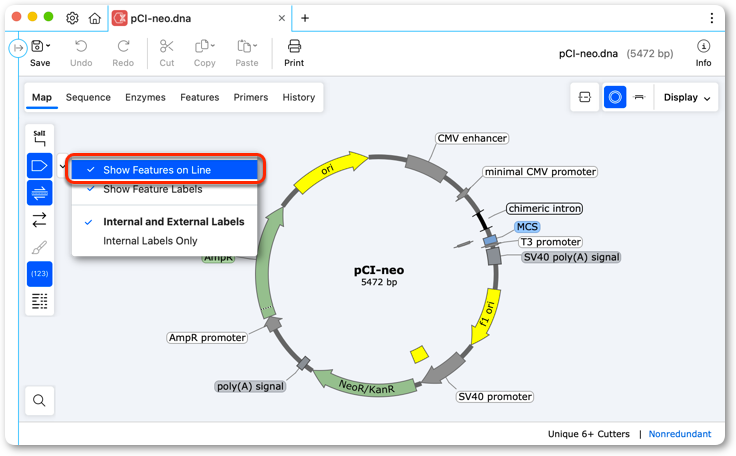
Task: Click the Copy toolbar icon
Action: [x=201, y=46]
